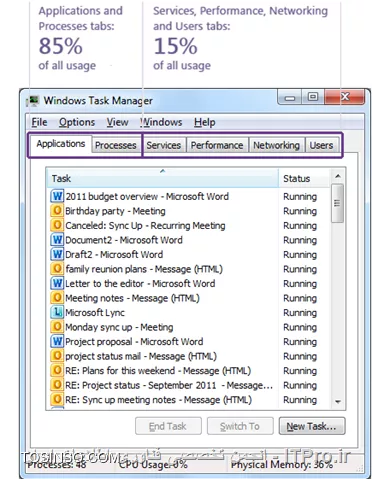Click the Task Manager title bar icon
The image size is (372, 479).
(x=34, y=100)
